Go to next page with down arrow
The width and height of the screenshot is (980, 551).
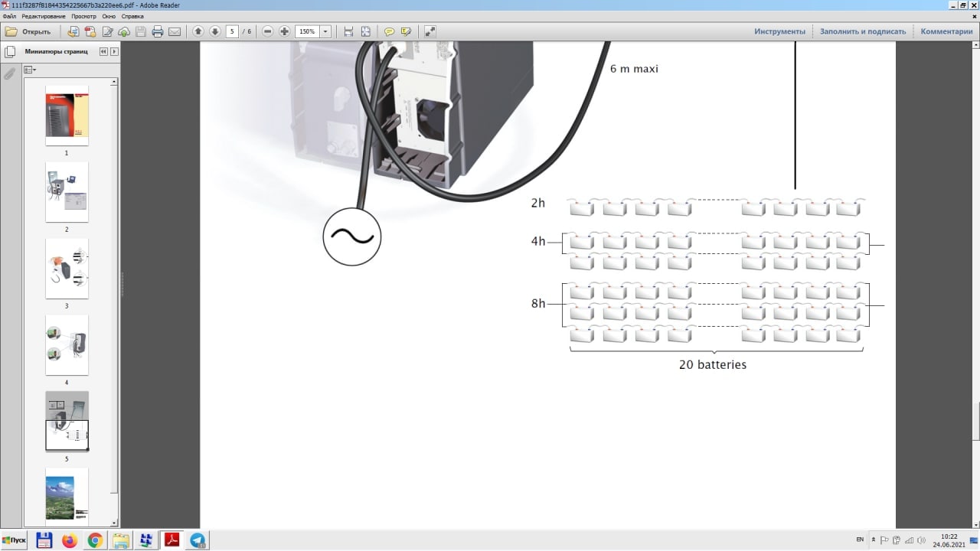(x=215, y=31)
